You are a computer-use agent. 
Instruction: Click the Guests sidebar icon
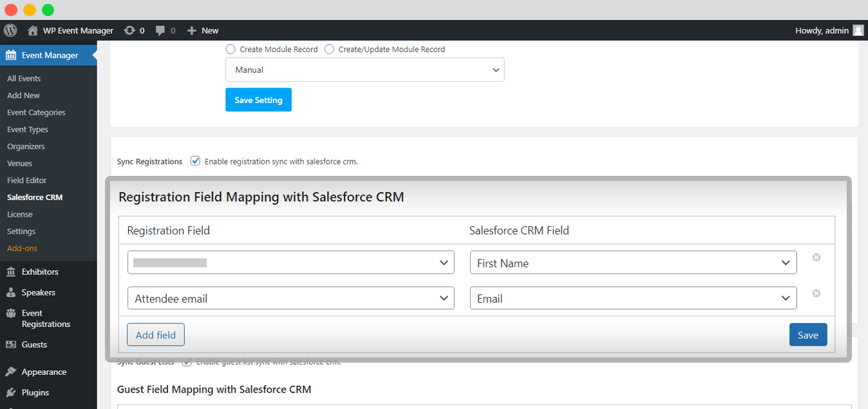[x=11, y=345]
